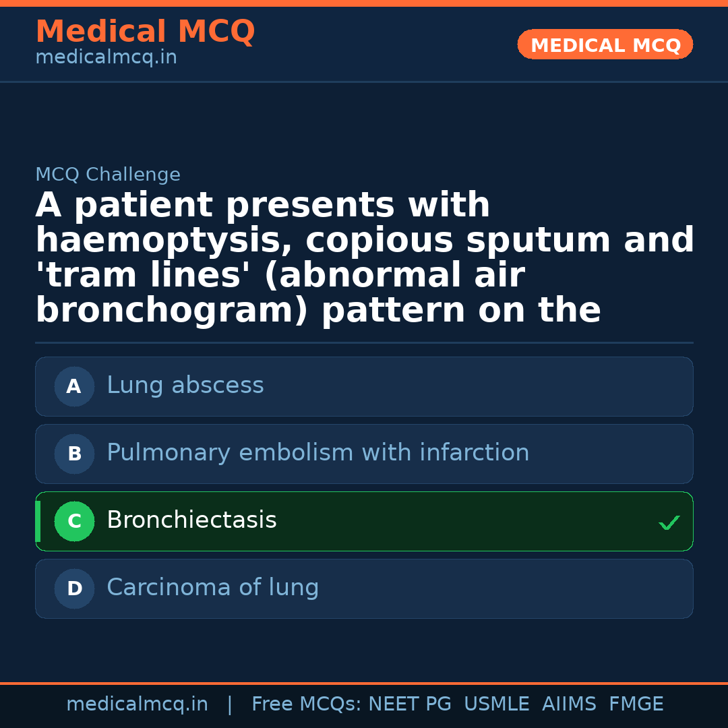The image size is (728, 728).
Task: Click the Medical MCQ header title
Action: click(x=145, y=32)
